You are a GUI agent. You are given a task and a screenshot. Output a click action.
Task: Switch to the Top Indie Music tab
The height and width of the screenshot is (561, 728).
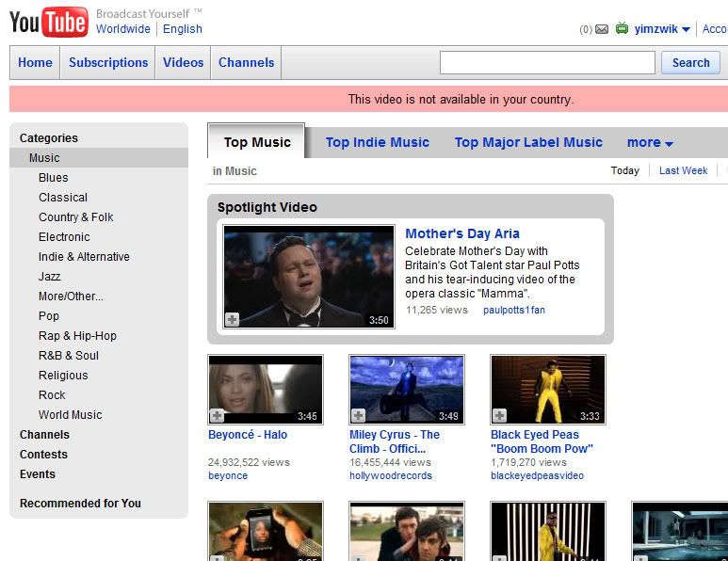click(378, 142)
